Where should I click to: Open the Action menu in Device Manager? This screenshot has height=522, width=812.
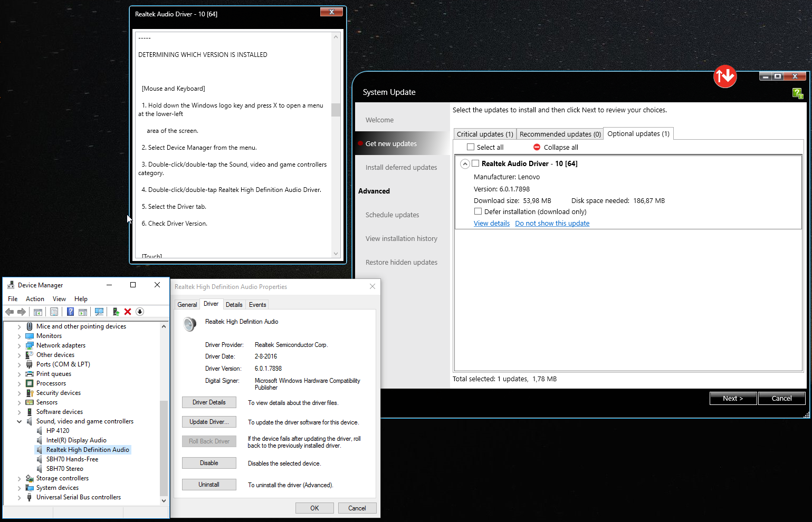[x=35, y=299]
